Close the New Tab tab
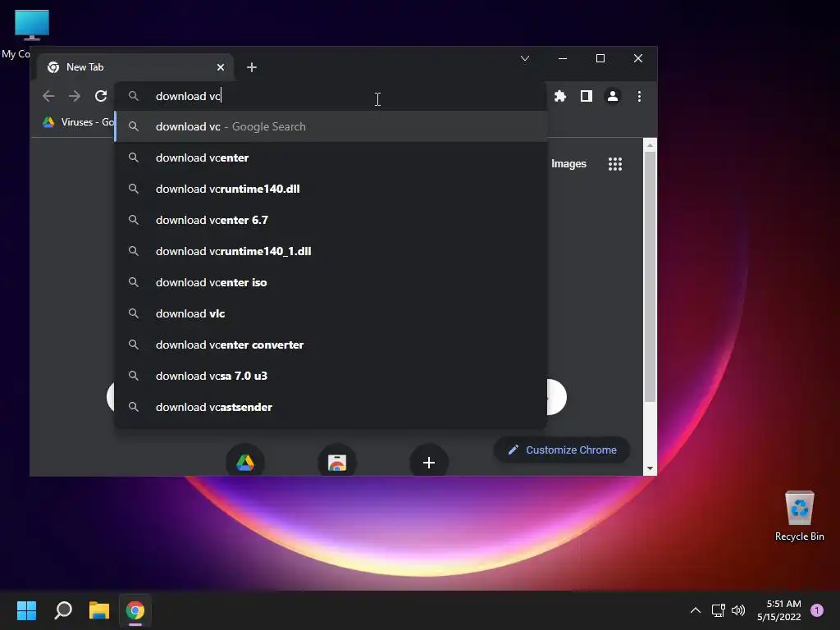This screenshot has width=840, height=630. [x=221, y=67]
